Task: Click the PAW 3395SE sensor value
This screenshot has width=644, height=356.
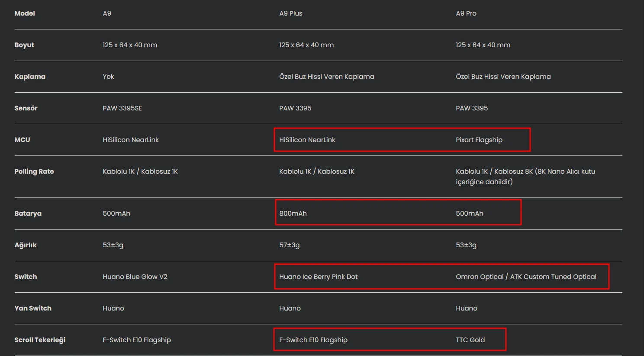Action: (x=122, y=108)
